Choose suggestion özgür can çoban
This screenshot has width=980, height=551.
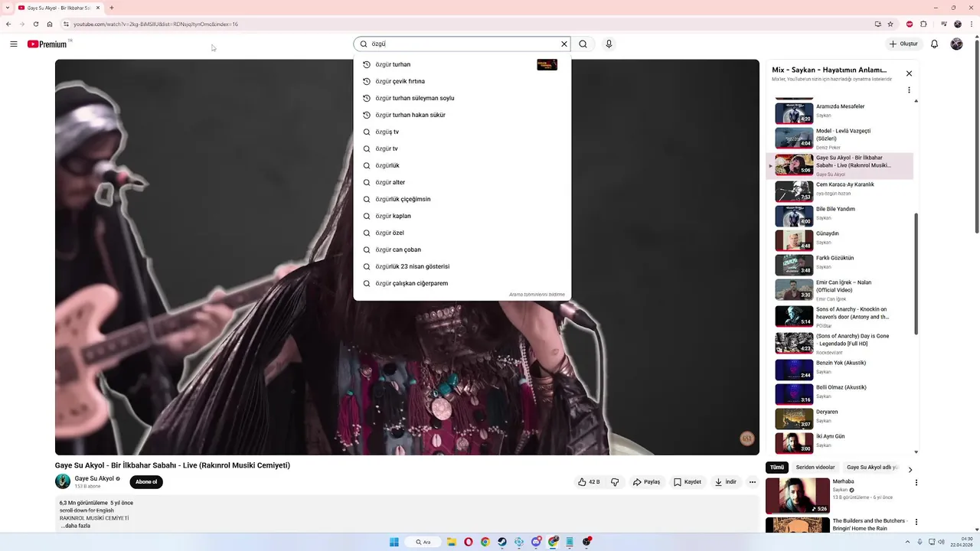tap(462, 249)
